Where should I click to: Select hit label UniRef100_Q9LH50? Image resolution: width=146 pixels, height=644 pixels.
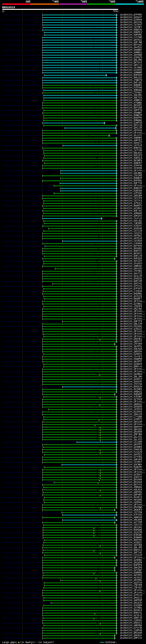(131, 95)
